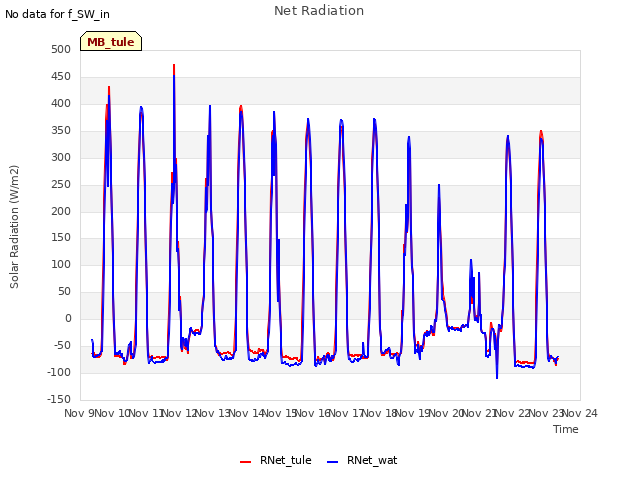Screen dimensions: 640x480
Task: Click the Net Radiation chart title
Action: point(319,11)
